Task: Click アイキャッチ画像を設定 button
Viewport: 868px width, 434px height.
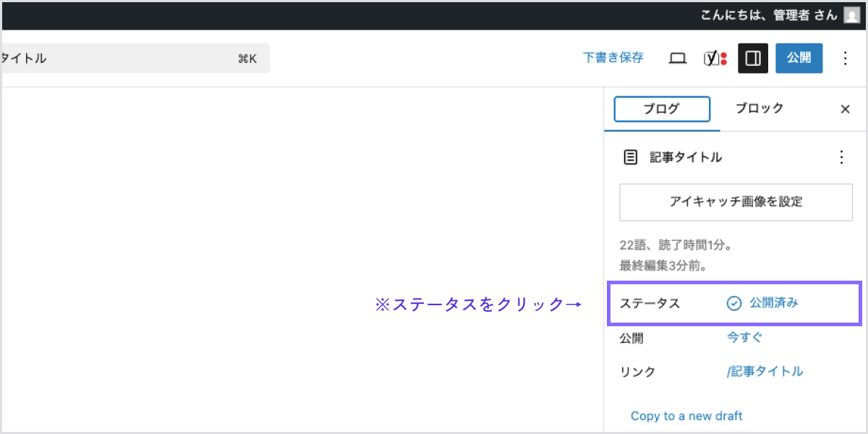Action: point(736,202)
